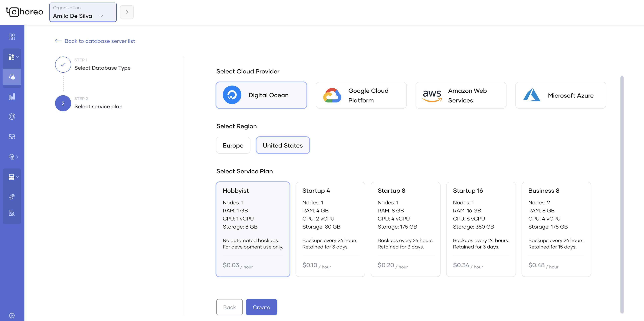This screenshot has width=644, height=321.
Task: Click the back arrow icon beside database server list
Action: tap(58, 41)
